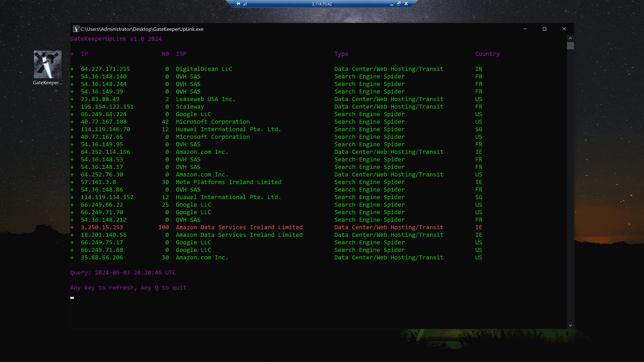Click IP address 40.77.167.65
Viewport: 644px width, 362px height.
click(102, 137)
